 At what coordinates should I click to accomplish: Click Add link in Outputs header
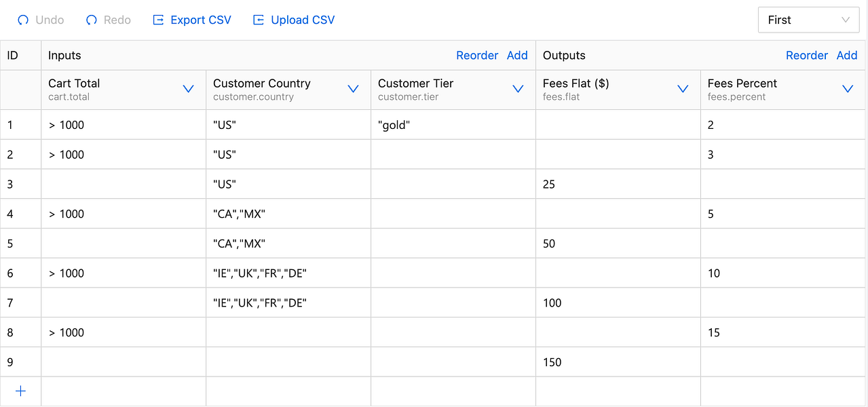(x=847, y=56)
